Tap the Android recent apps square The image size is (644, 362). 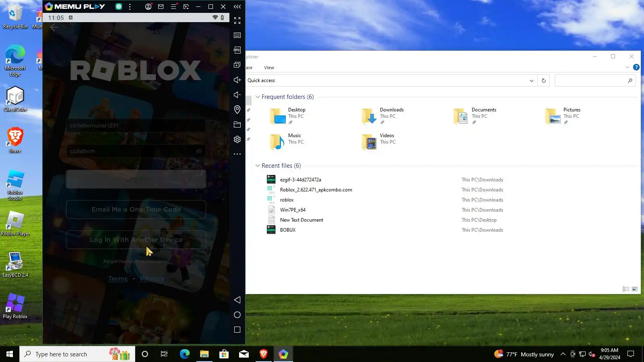(237, 329)
